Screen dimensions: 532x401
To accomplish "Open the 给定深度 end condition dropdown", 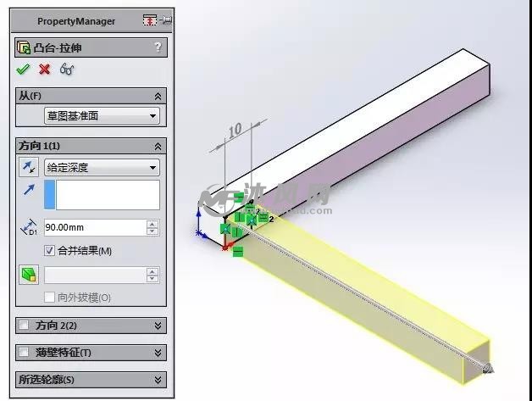I will click(102, 167).
